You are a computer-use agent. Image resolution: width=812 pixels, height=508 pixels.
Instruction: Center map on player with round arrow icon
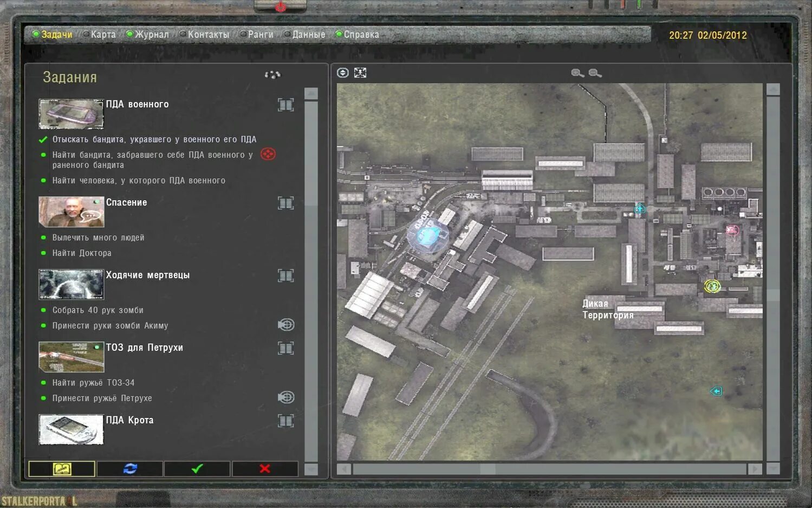343,73
